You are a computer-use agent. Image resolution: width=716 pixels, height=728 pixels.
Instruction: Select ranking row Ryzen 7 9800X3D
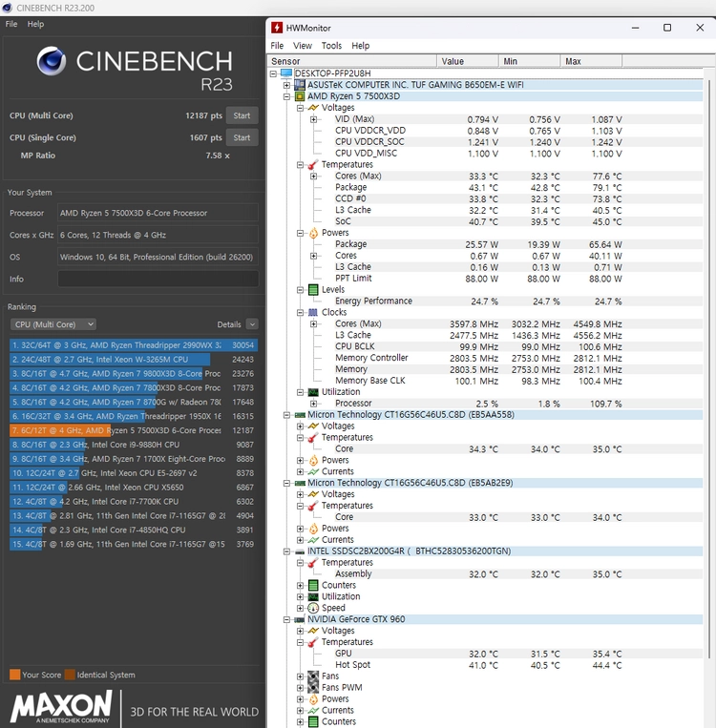point(134,374)
